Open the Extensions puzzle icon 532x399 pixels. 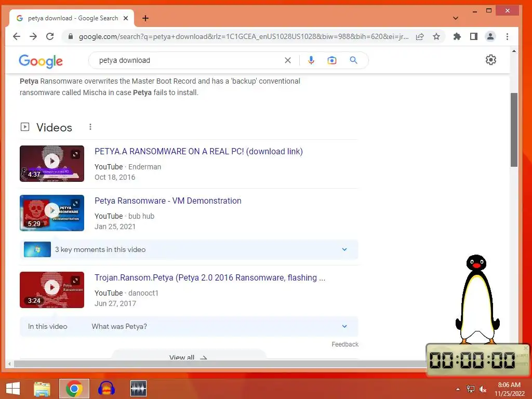pyautogui.click(x=457, y=36)
